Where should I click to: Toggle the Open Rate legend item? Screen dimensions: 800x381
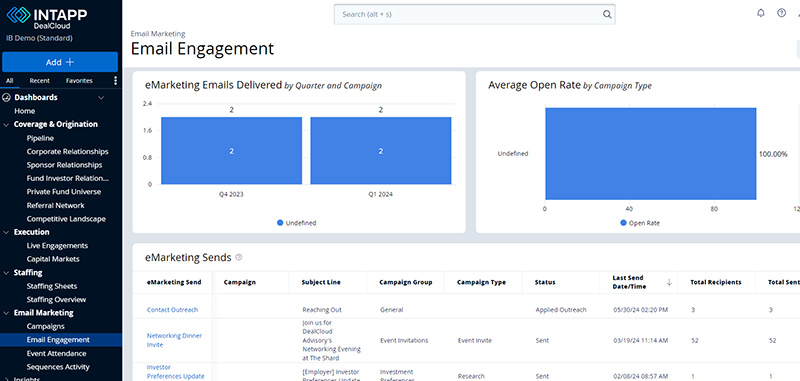(x=640, y=223)
